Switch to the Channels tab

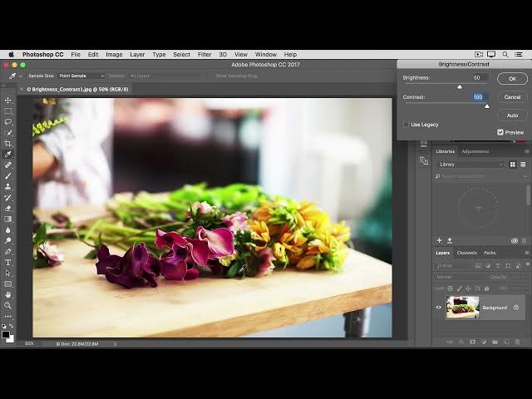click(466, 253)
